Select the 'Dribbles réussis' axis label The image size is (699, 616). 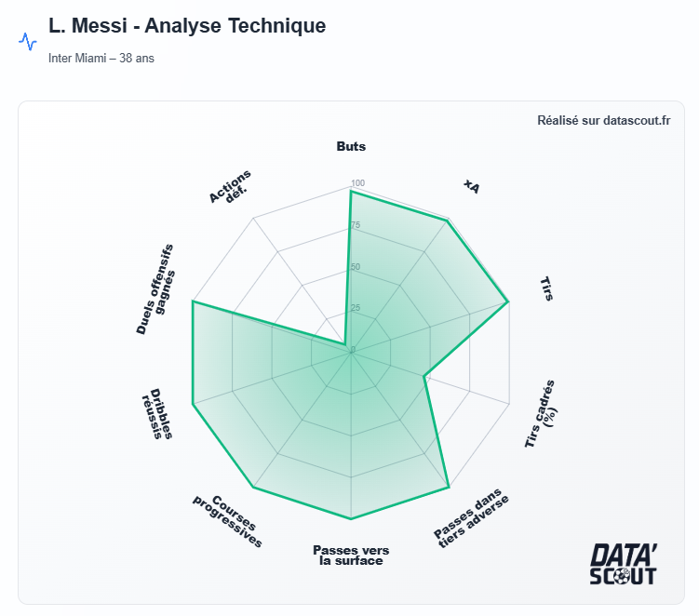point(157,414)
